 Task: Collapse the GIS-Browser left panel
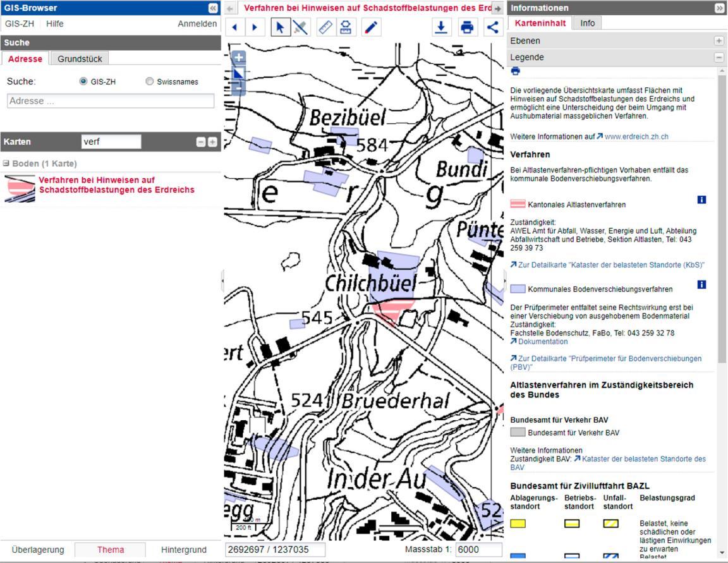coord(213,8)
